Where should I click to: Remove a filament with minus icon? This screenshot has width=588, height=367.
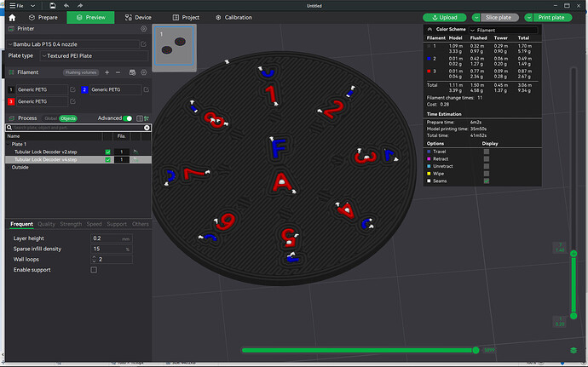coord(118,72)
